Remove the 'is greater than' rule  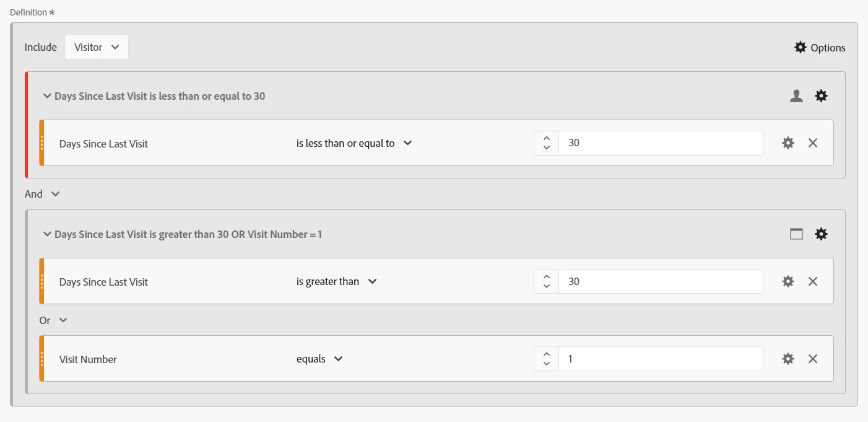point(813,281)
